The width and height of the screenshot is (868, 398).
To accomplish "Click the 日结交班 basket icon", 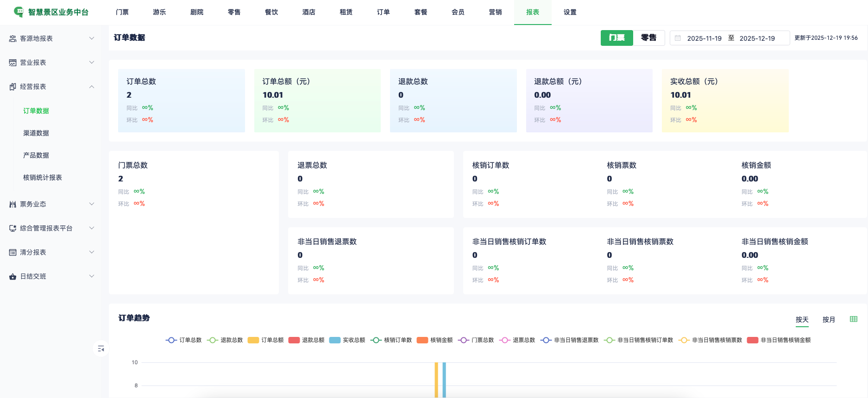I will click(x=13, y=277).
